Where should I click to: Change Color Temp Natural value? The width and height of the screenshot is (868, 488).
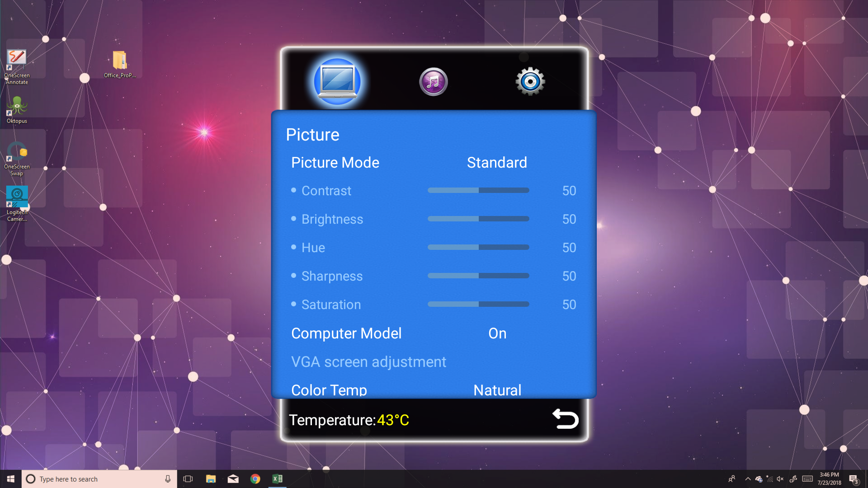497,389
